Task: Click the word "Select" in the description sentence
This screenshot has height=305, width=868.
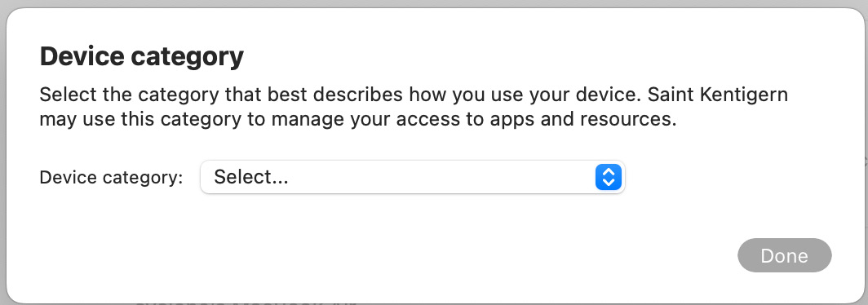Action: click(67, 95)
